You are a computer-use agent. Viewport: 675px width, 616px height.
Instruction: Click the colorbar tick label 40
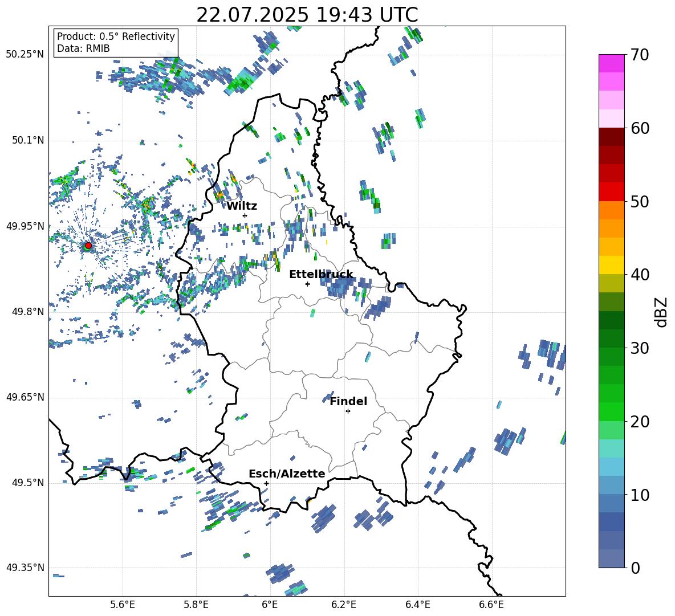639,275
